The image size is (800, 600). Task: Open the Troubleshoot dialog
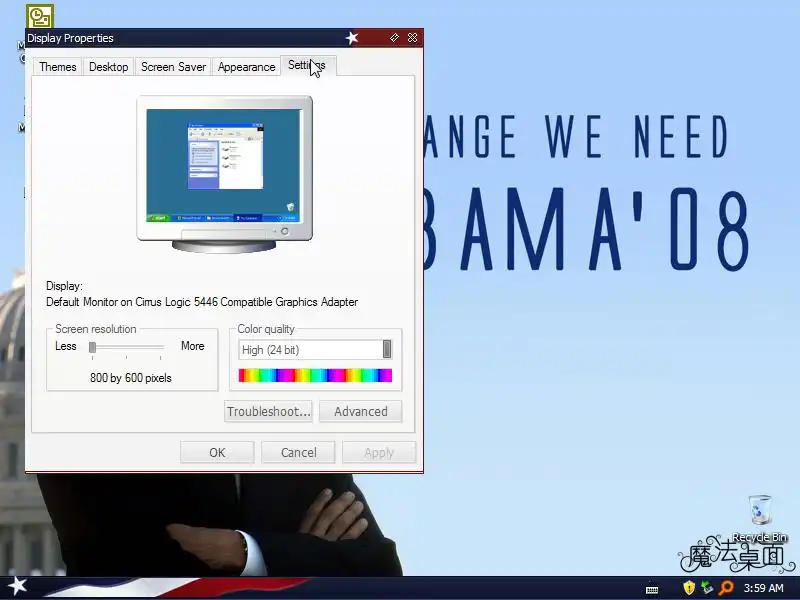268,411
